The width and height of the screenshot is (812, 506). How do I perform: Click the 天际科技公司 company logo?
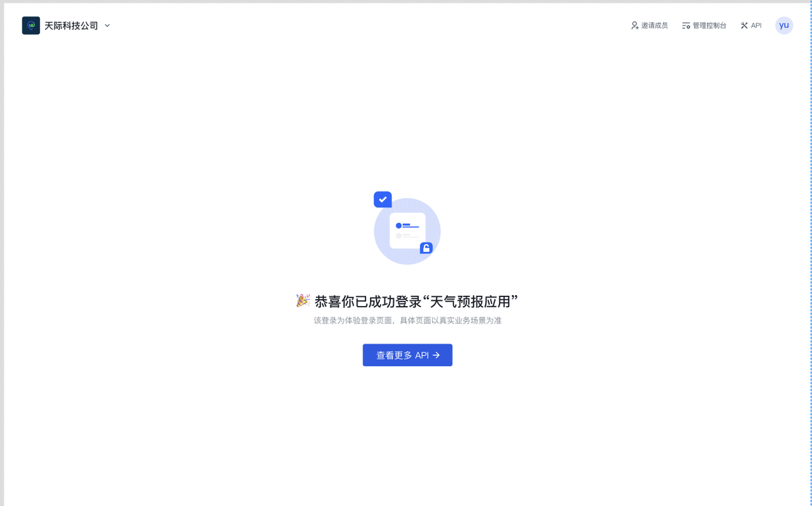[x=30, y=25]
